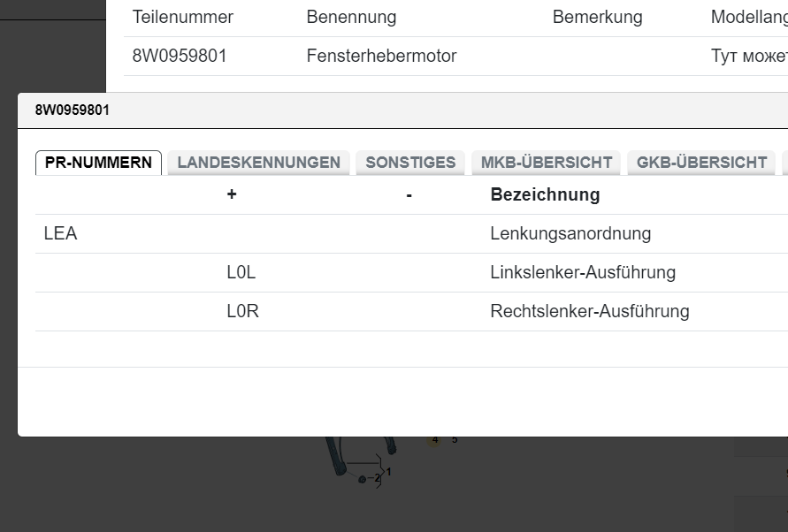
Task: Open the LANDESKENNUNGEN tab
Action: 258,163
